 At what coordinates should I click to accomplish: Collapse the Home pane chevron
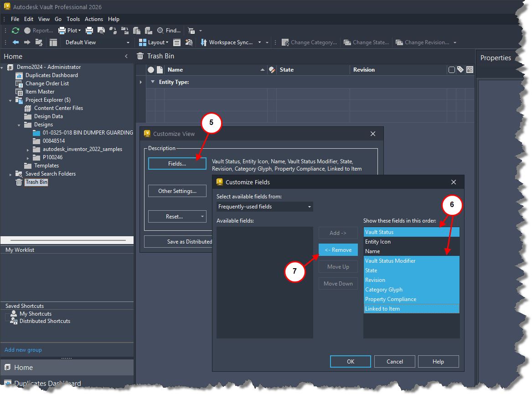[x=127, y=57]
